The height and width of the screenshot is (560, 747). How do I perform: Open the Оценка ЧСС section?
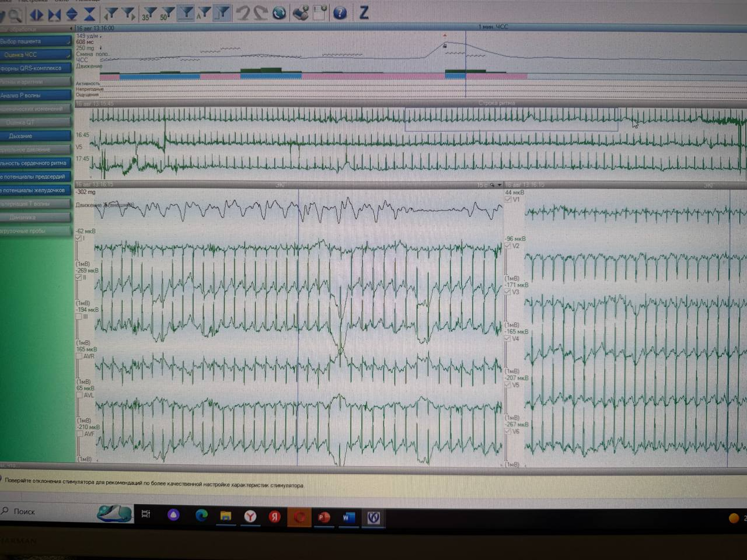pyautogui.click(x=35, y=55)
